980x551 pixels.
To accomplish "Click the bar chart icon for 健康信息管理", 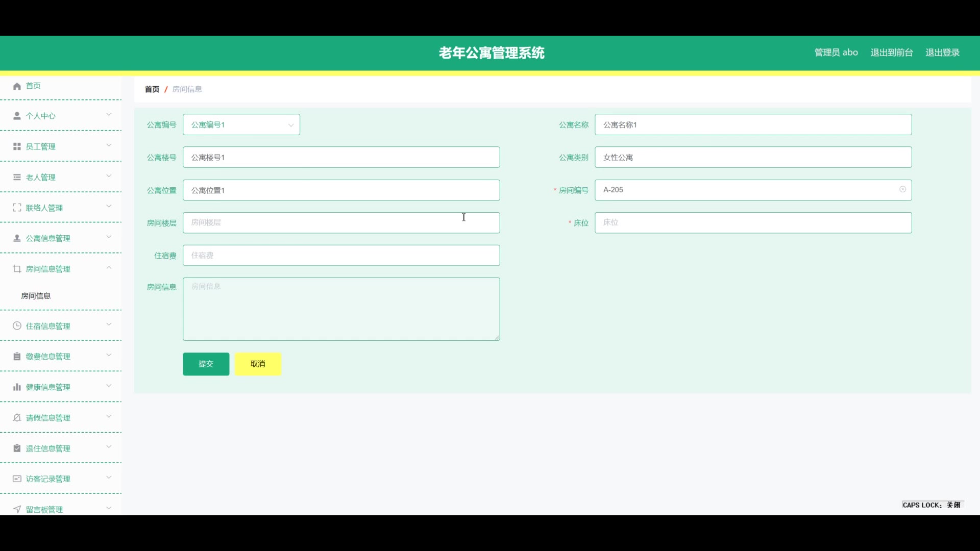I will pos(17,387).
